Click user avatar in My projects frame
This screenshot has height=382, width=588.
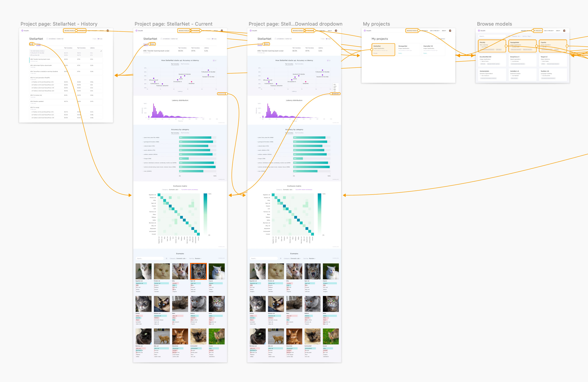click(x=450, y=31)
